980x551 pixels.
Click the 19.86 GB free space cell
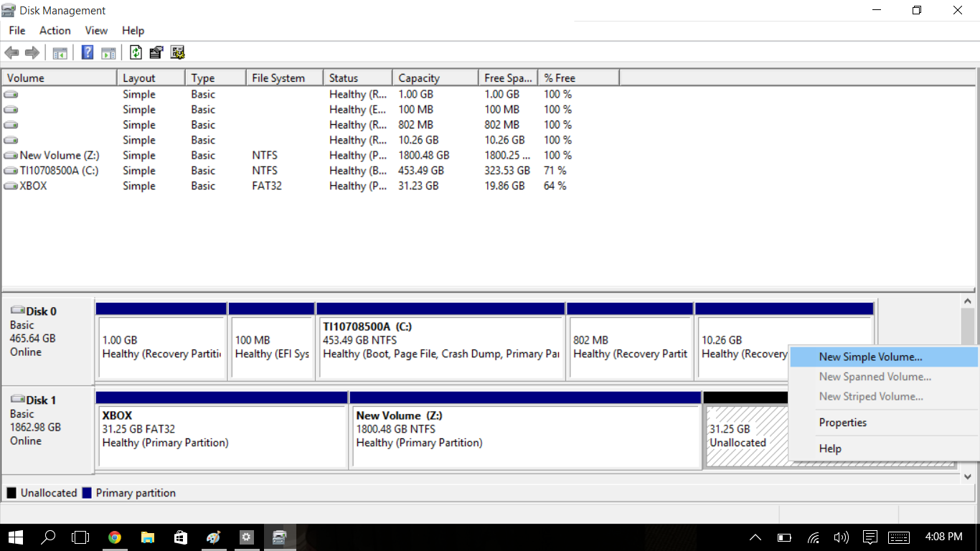pyautogui.click(x=504, y=185)
